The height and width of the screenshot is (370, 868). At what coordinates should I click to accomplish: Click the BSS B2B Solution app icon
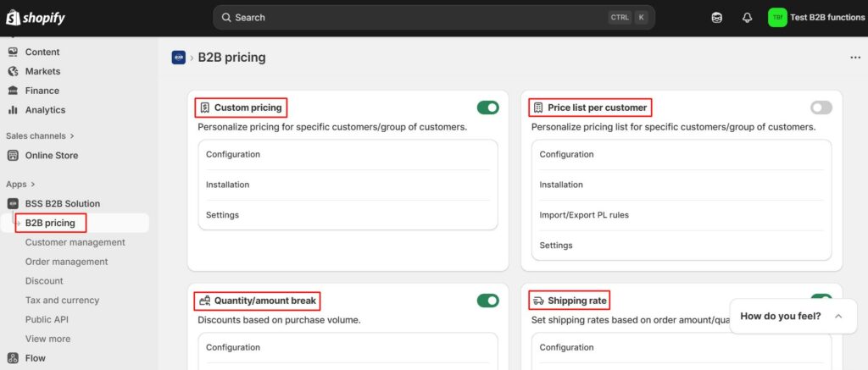pyautogui.click(x=13, y=203)
